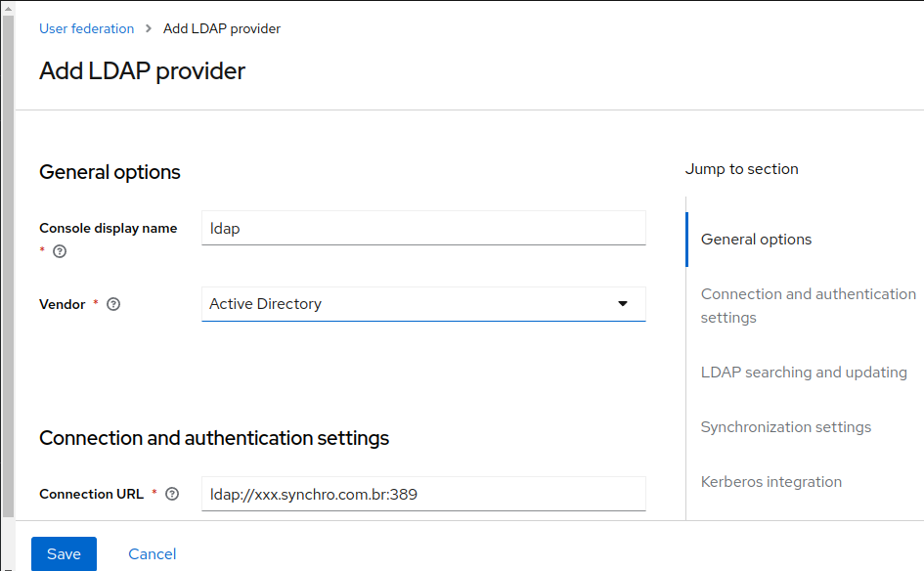Jump to the General options section

coord(755,239)
